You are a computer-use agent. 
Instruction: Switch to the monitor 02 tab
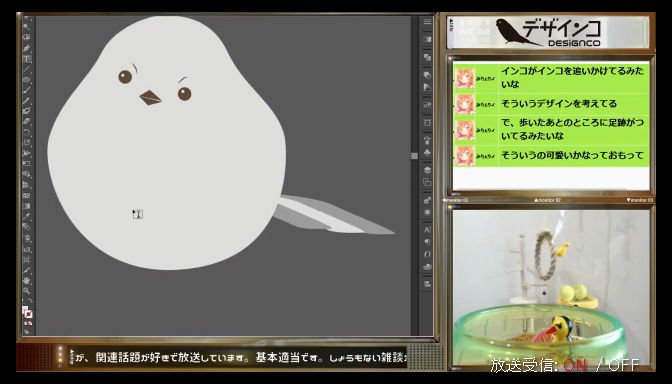[x=547, y=200]
